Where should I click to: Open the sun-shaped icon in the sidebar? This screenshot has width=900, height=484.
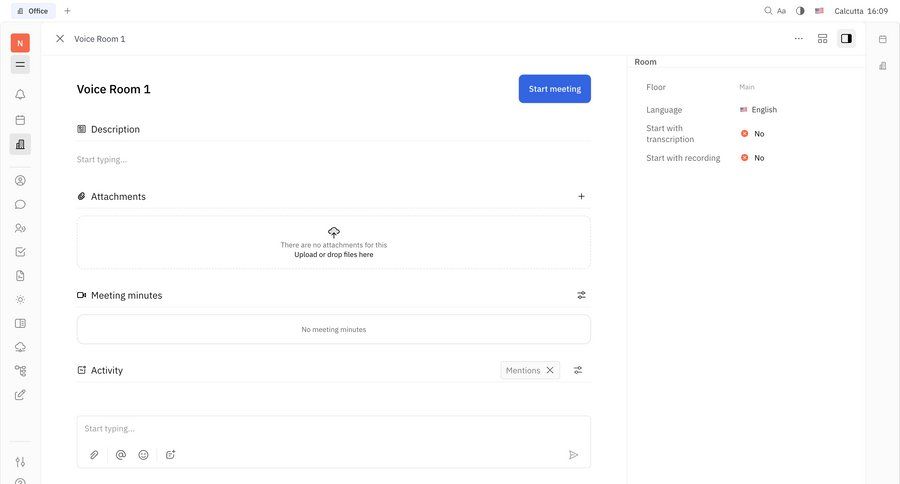20,300
